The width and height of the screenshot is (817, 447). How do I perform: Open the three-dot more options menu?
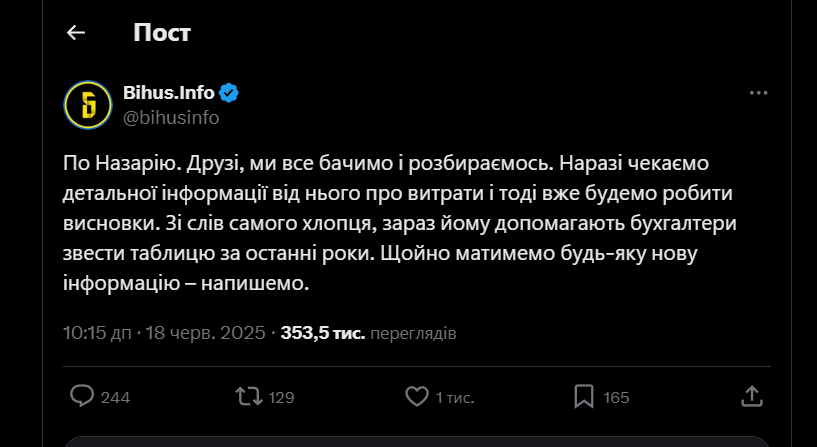click(x=758, y=93)
